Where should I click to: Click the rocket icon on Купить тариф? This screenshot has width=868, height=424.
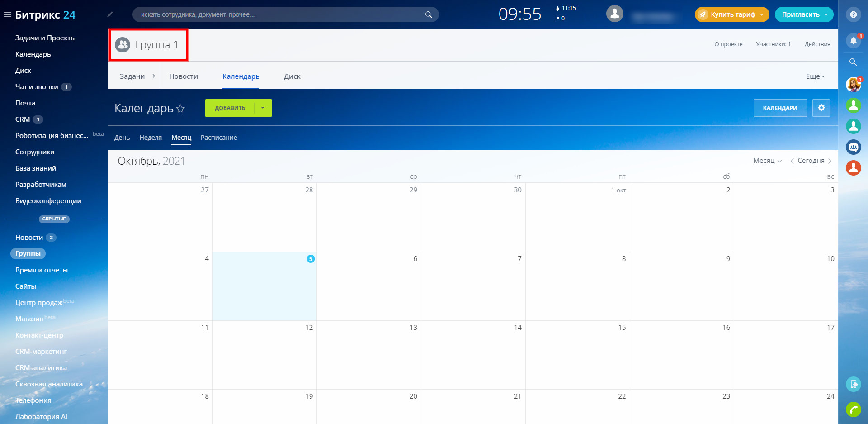click(703, 14)
